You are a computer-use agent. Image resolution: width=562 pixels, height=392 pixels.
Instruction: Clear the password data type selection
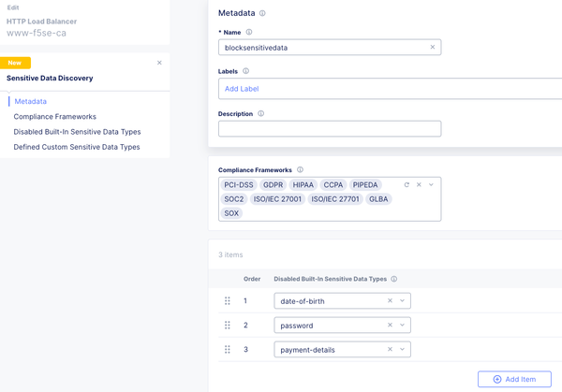(x=390, y=326)
